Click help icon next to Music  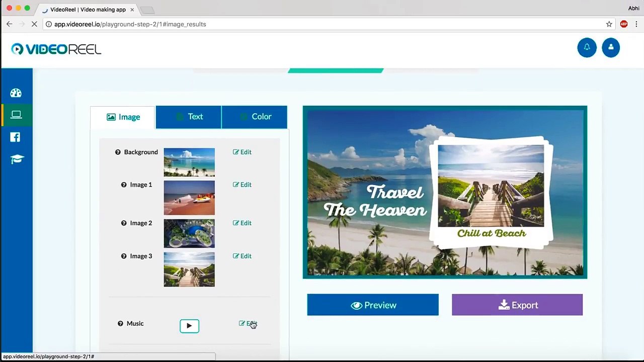(x=120, y=323)
